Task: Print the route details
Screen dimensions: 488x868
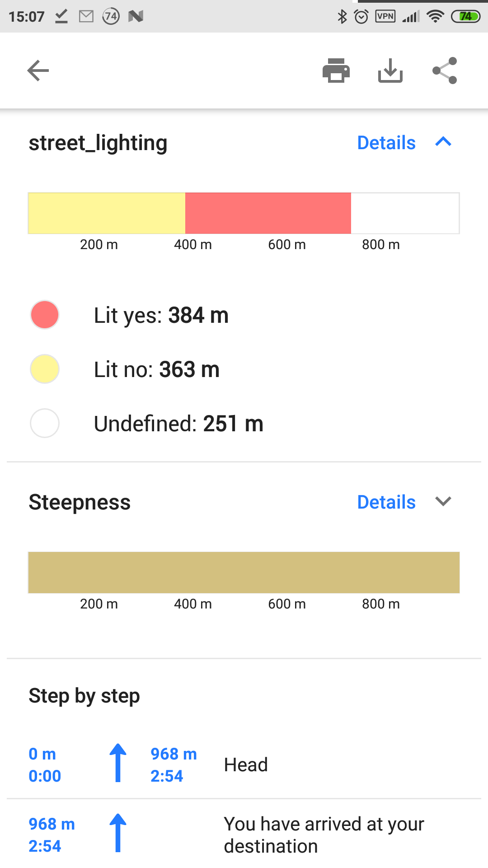Action: tap(336, 71)
